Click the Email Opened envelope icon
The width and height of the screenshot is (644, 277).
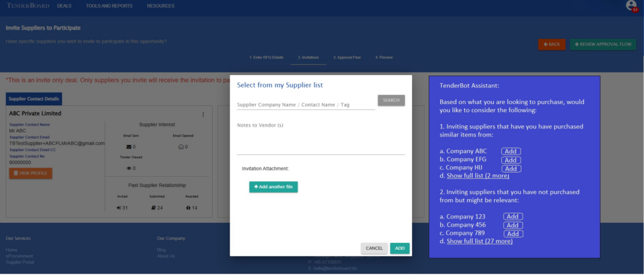[x=181, y=147]
